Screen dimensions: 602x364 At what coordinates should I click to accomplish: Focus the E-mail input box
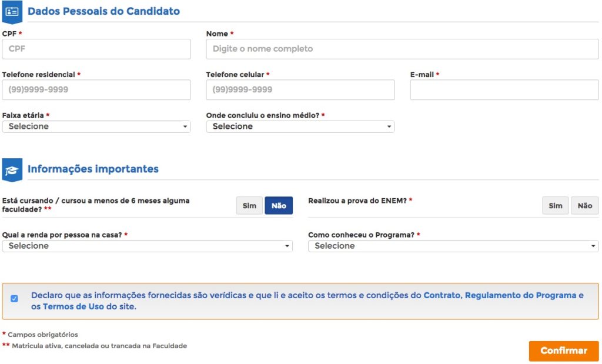504,90
